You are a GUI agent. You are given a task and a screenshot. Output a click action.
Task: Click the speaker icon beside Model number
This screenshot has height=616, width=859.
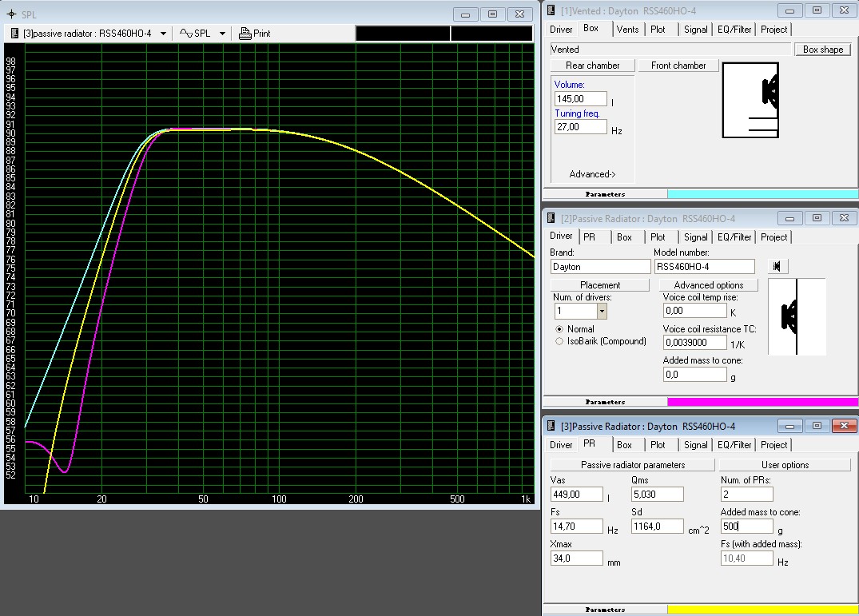coord(777,266)
